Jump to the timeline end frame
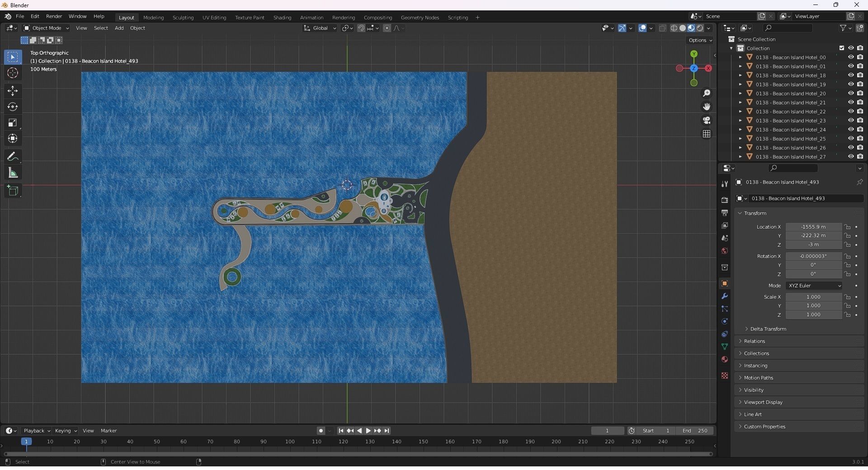Image resolution: width=868 pixels, height=470 pixels. pos(387,431)
